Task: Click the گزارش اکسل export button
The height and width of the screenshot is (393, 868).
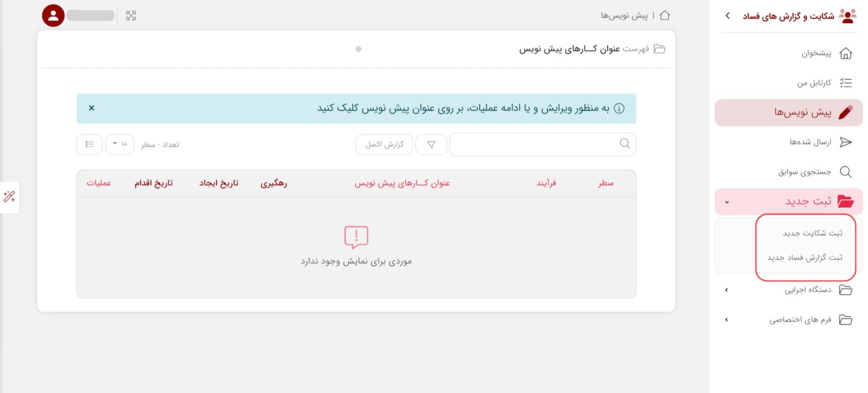Action: 384,145
